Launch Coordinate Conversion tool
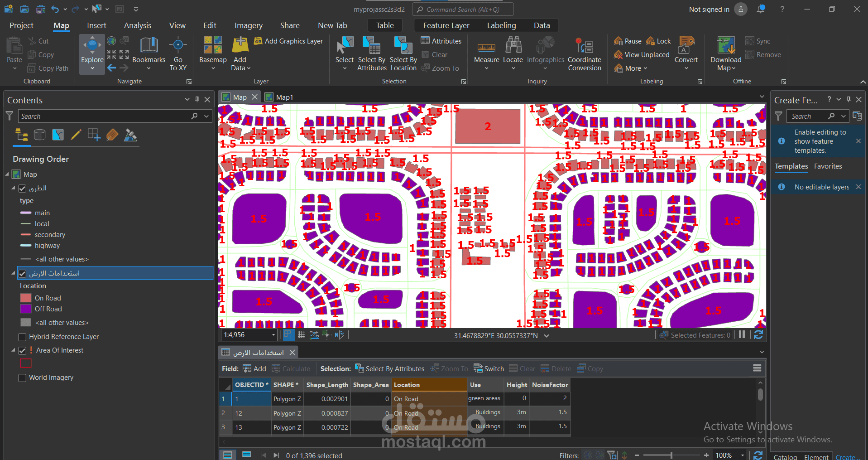Screen dimensions: 868x460 585,50
